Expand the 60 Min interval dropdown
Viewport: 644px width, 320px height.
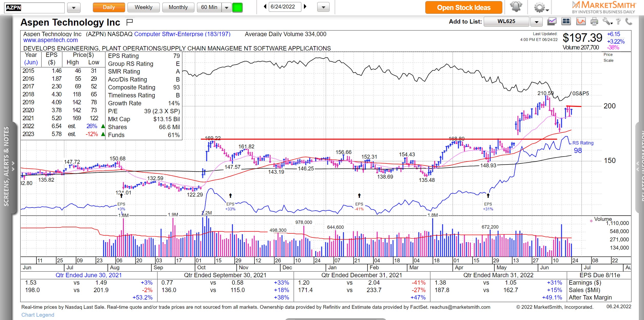pos(226,7)
